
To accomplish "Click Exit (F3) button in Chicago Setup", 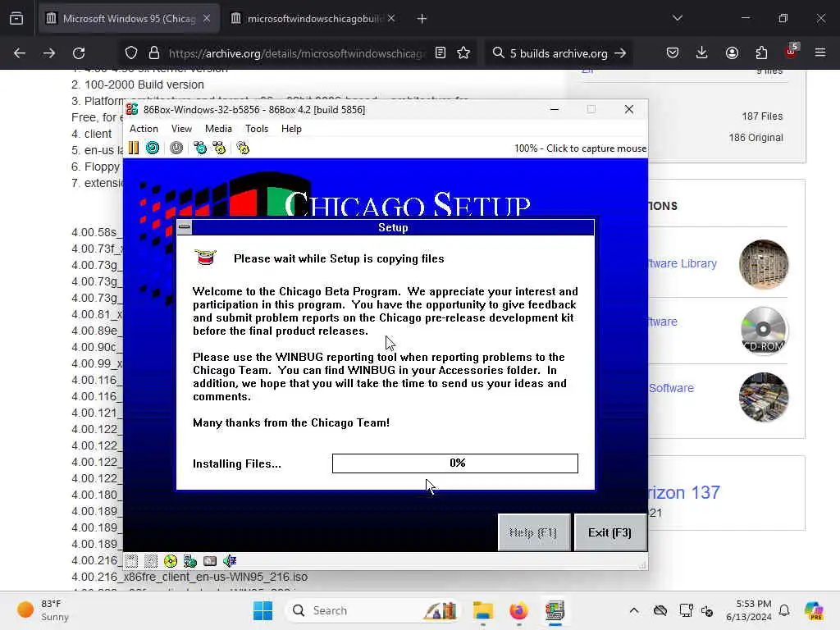I will point(609,532).
